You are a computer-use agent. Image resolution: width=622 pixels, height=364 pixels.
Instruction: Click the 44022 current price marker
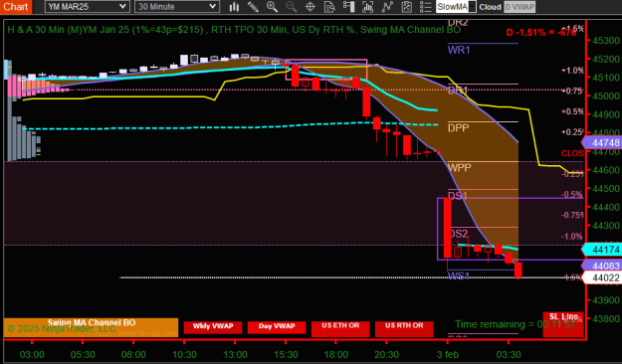(602, 277)
